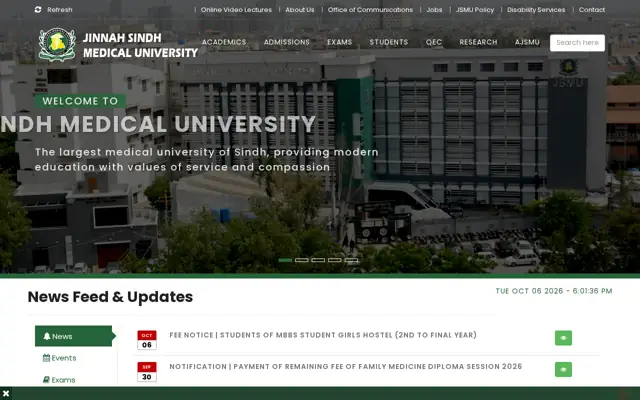The height and width of the screenshot is (400, 640).
Task: Go to the About Us page
Action: [x=300, y=9]
